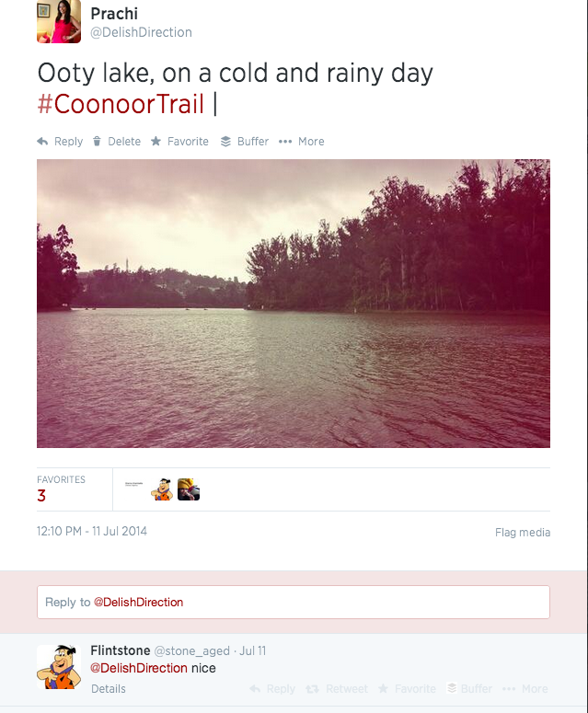This screenshot has height=713, width=588.
Task: Click the Flag media link
Action: pos(523,533)
